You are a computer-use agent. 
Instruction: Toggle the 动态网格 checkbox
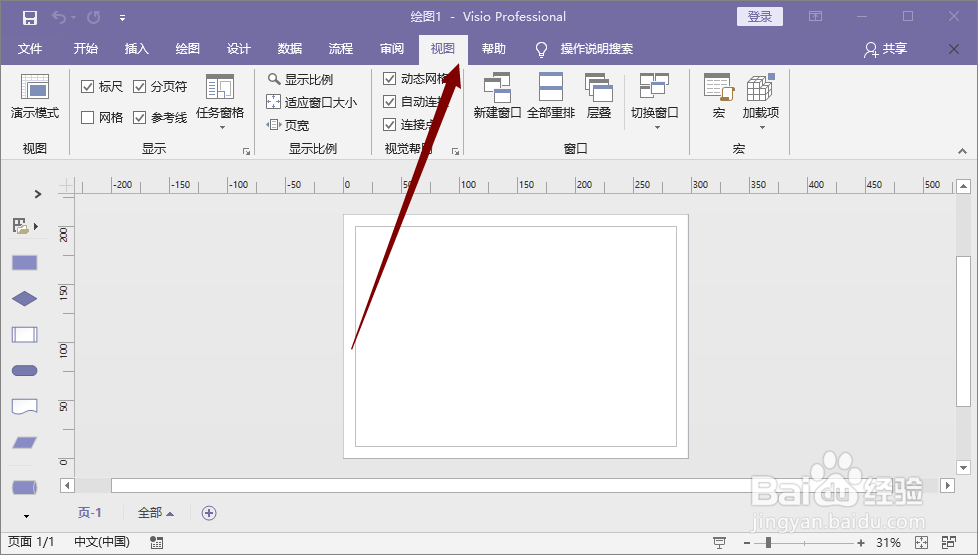[389, 79]
